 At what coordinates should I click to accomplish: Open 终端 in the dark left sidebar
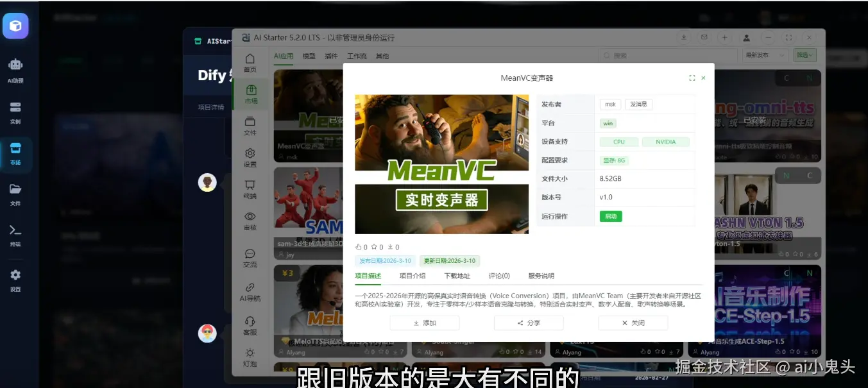[x=15, y=235]
